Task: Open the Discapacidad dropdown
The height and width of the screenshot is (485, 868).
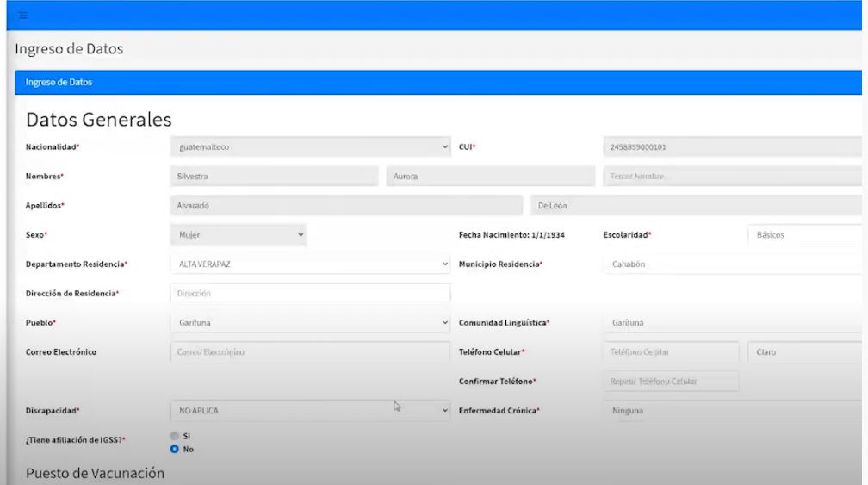Action: pyautogui.click(x=310, y=411)
